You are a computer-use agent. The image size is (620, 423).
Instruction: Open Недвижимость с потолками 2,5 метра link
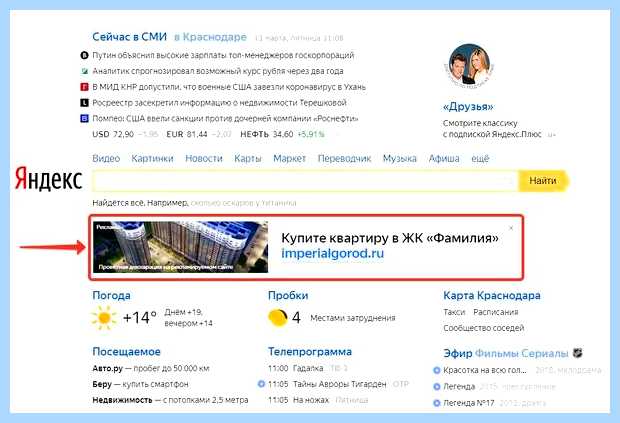click(x=170, y=400)
